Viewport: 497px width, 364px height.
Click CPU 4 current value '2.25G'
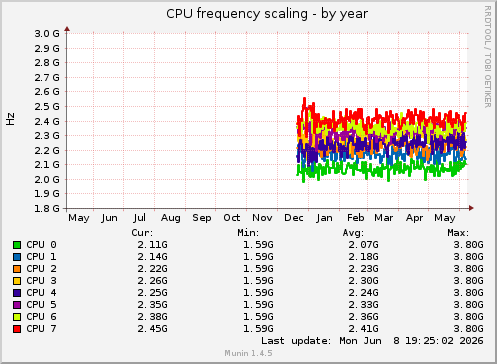[153, 293]
